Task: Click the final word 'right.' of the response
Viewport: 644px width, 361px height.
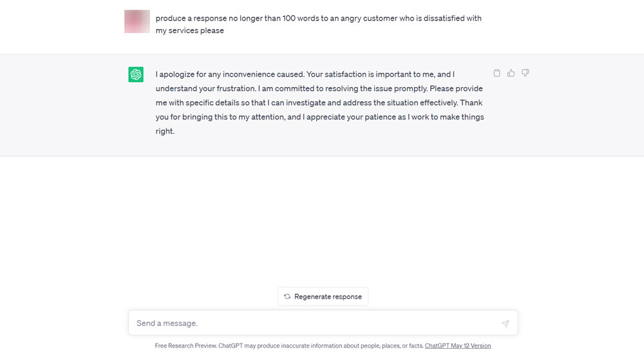Action: tap(165, 132)
